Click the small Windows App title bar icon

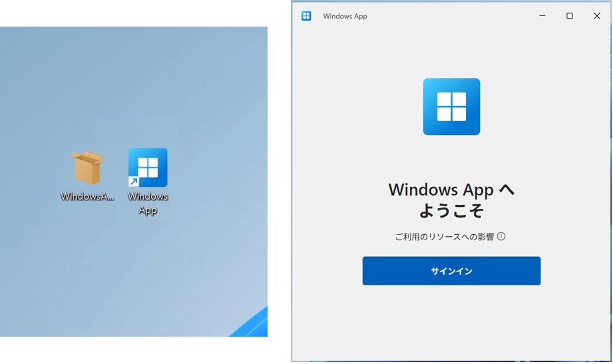pyautogui.click(x=306, y=16)
